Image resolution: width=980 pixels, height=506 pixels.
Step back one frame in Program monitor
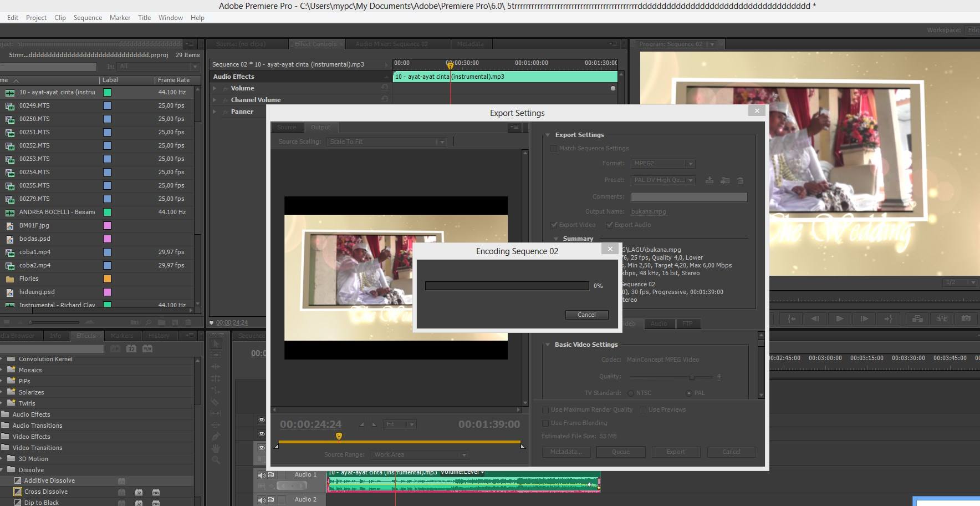pyautogui.click(x=815, y=318)
